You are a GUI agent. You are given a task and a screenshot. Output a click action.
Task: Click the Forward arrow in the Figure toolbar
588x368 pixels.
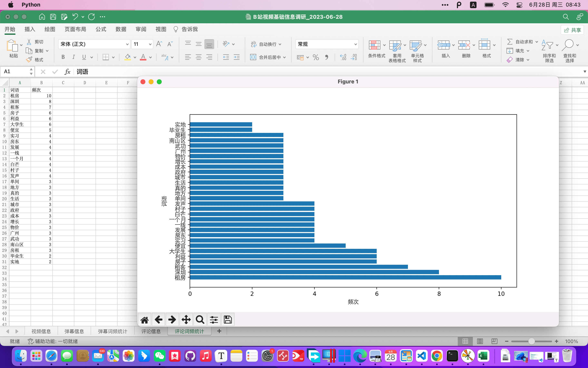tap(172, 320)
